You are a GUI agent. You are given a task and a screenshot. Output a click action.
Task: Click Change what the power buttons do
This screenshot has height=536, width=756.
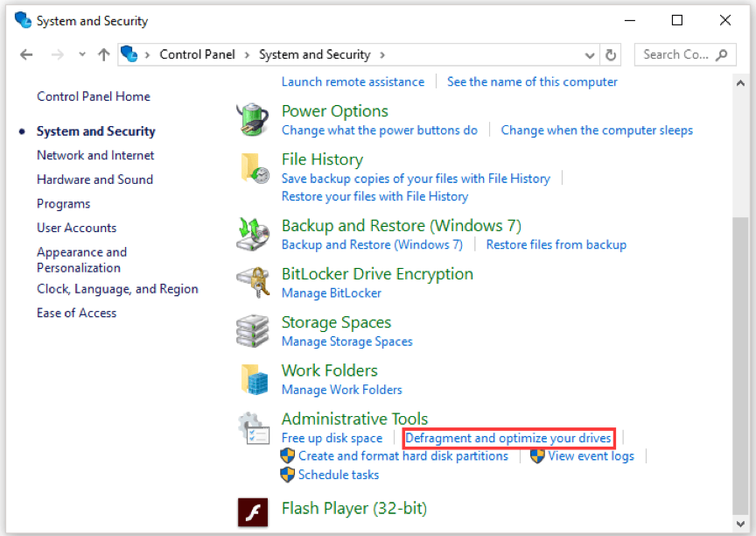click(x=380, y=130)
